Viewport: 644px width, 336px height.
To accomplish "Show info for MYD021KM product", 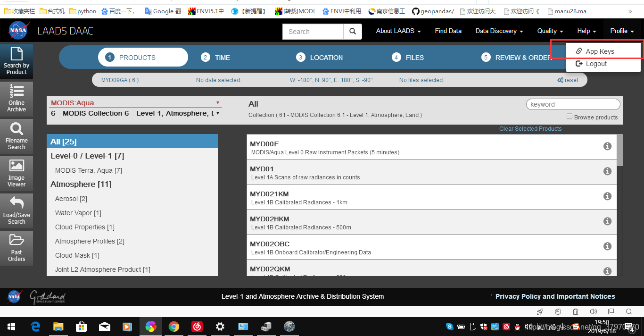I will (x=607, y=196).
